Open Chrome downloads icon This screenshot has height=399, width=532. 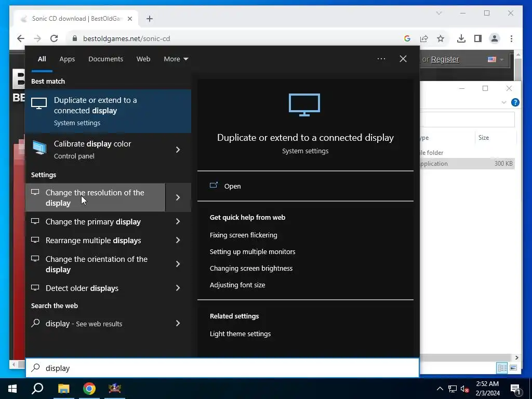(x=461, y=38)
